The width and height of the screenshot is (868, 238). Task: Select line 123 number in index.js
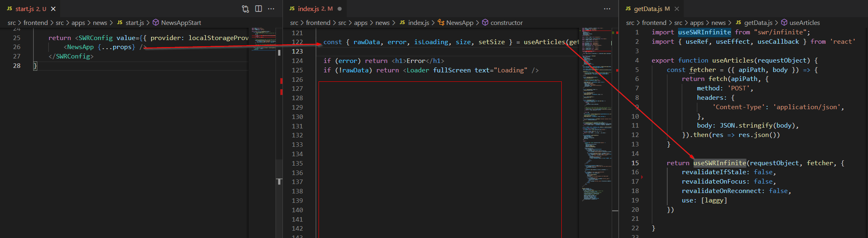click(x=297, y=51)
